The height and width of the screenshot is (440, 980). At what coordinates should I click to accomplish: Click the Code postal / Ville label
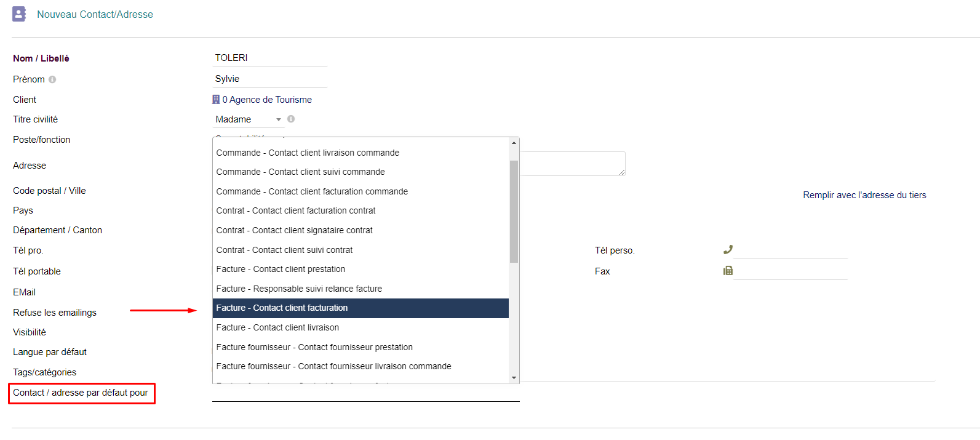point(49,191)
